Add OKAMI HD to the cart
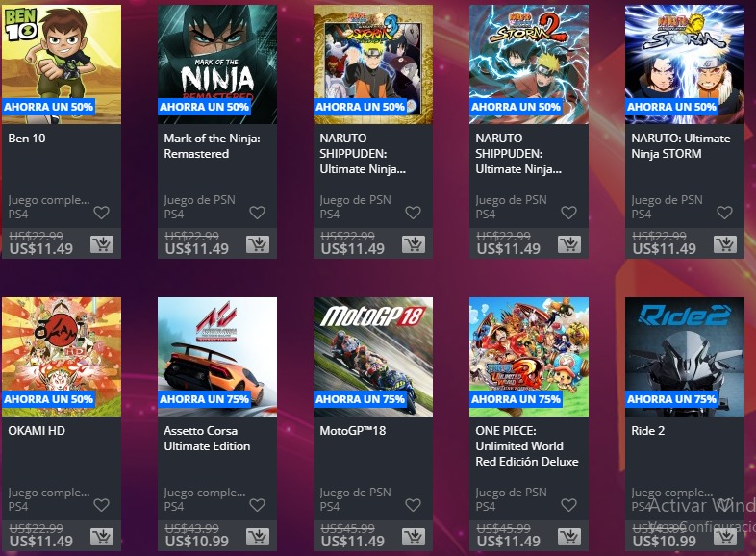 (102, 537)
